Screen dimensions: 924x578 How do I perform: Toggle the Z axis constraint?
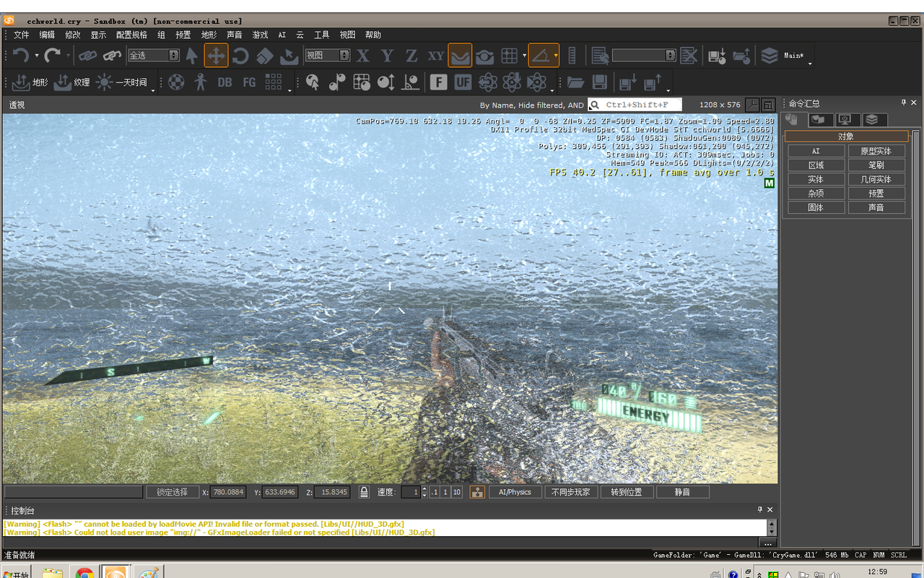411,55
